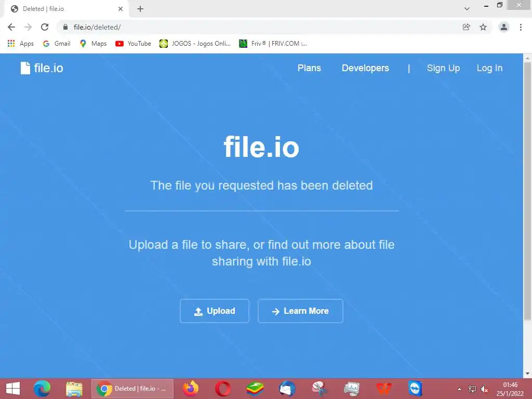Viewport: 532px width, 399px height.
Task: Show hidden system tray icons
Action: click(x=459, y=389)
